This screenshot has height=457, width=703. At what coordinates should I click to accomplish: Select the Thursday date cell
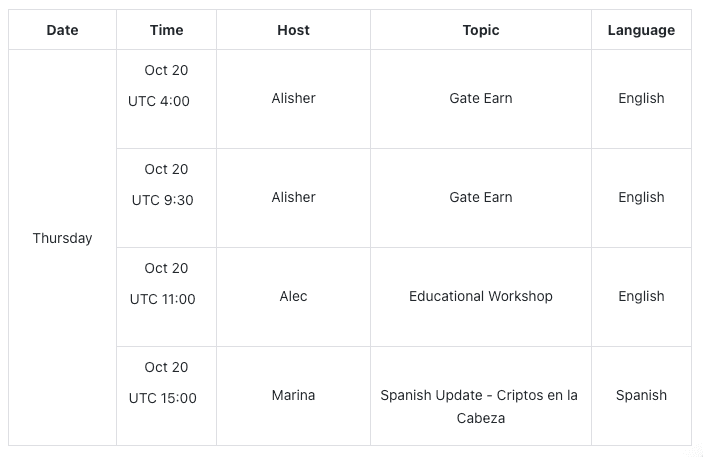pyautogui.click(x=62, y=238)
